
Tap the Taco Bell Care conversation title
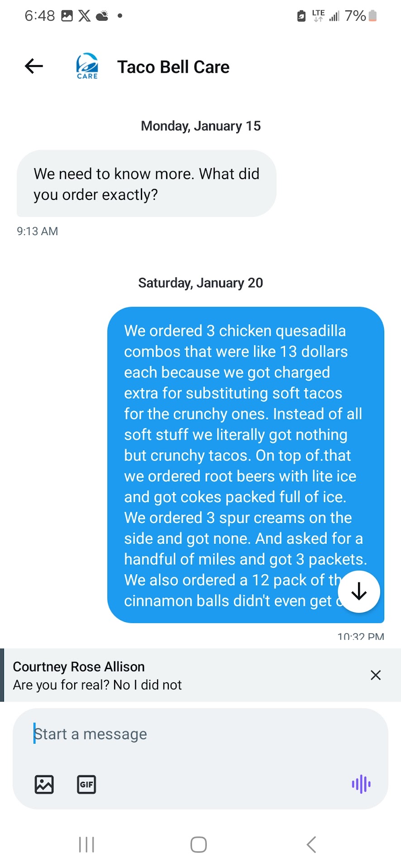pyautogui.click(x=173, y=67)
